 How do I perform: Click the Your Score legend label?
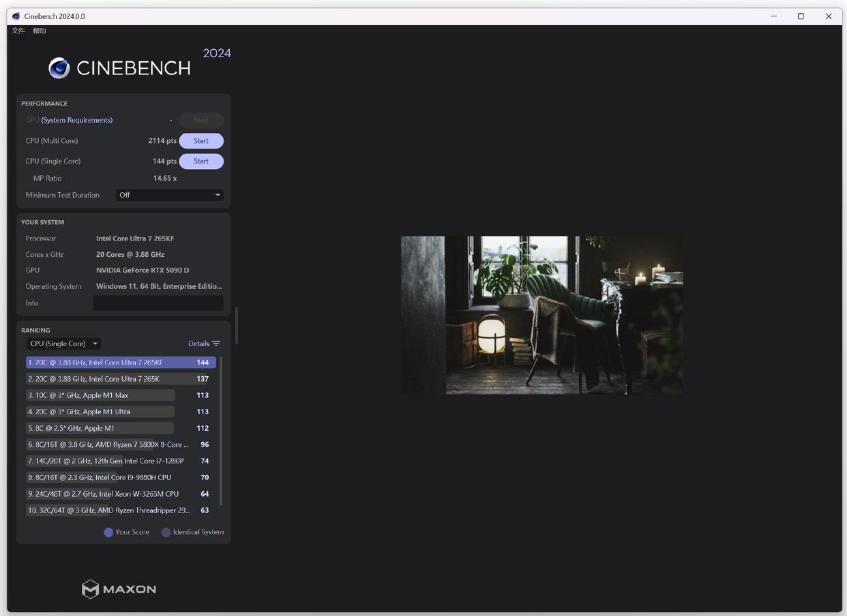(132, 532)
